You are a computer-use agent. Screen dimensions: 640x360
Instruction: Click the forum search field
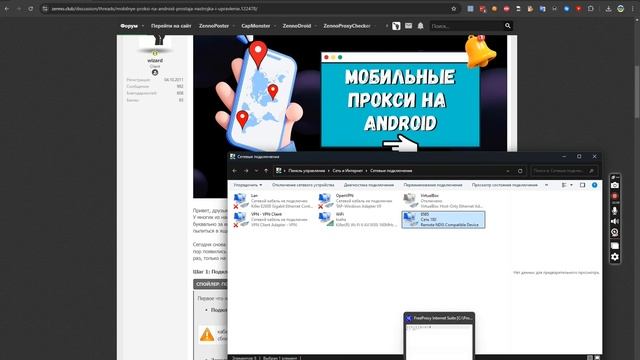(x=467, y=26)
